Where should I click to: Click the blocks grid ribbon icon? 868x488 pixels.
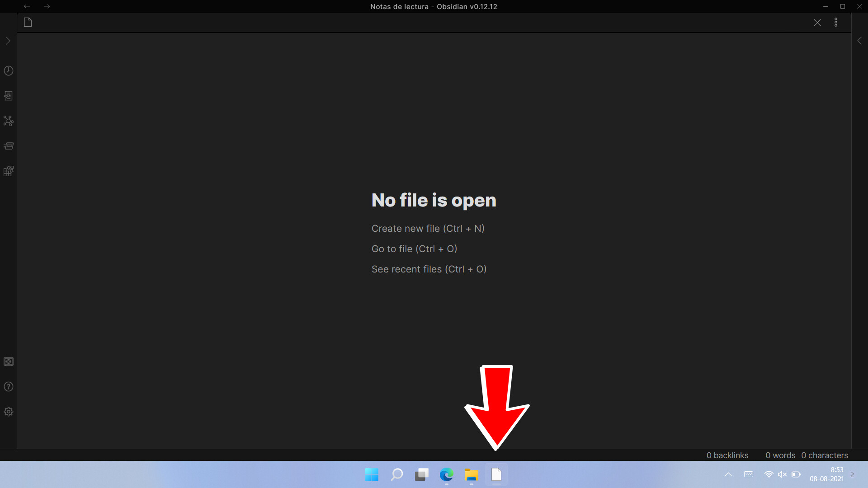[9, 171]
